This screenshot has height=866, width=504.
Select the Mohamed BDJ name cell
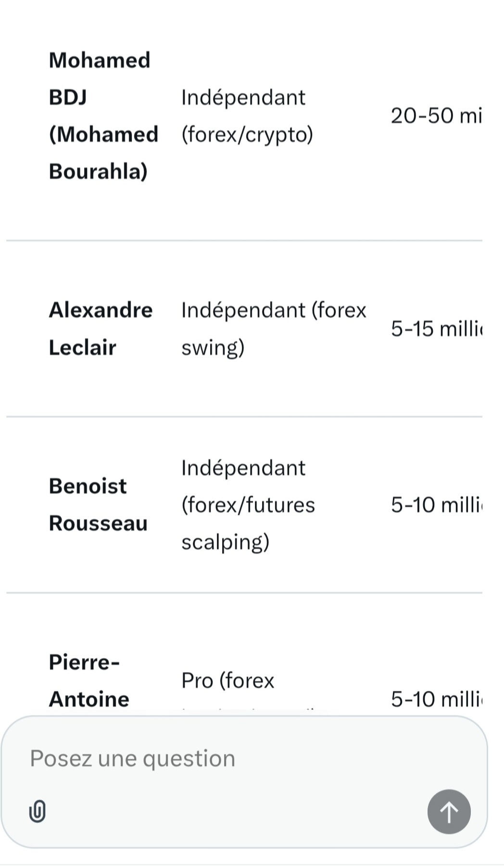(x=103, y=116)
